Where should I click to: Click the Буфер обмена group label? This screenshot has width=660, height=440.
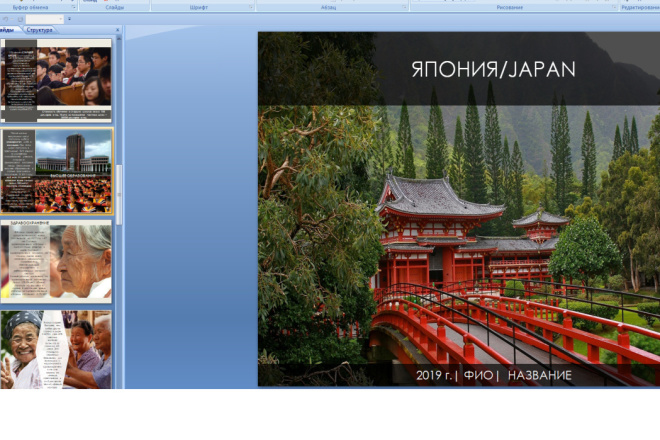pyautogui.click(x=30, y=7)
